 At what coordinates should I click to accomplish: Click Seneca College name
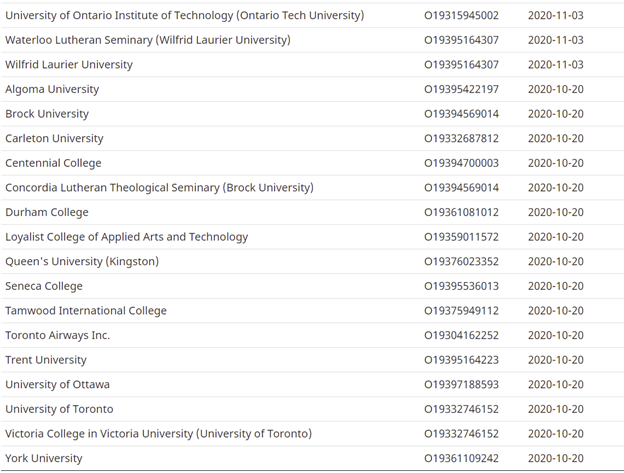point(44,286)
